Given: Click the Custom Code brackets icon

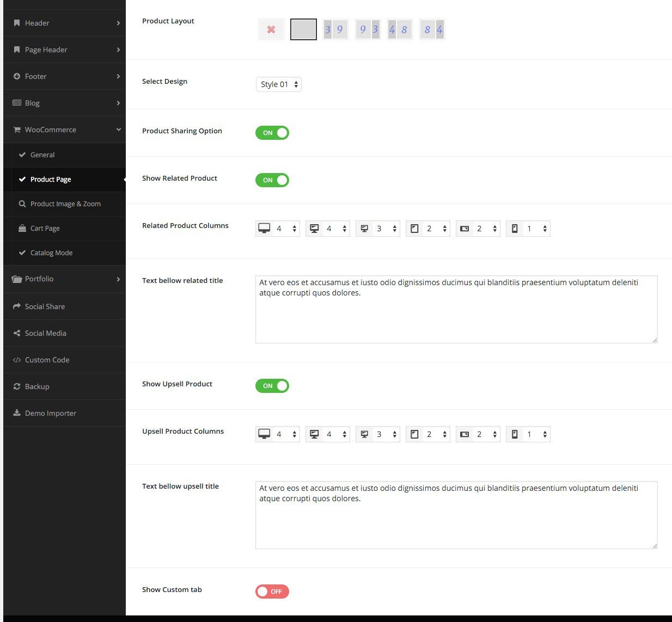Looking at the screenshot, I should pos(17,360).
